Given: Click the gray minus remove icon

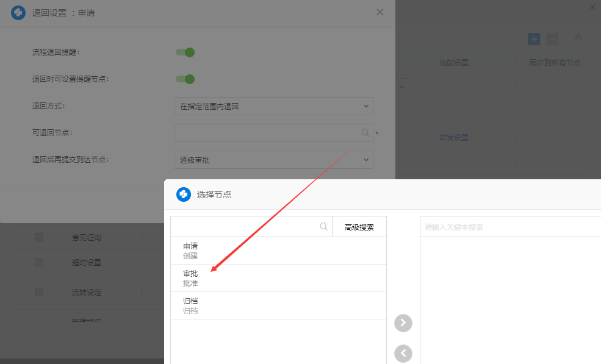Looking at the screenshot, I should point(552,39).
